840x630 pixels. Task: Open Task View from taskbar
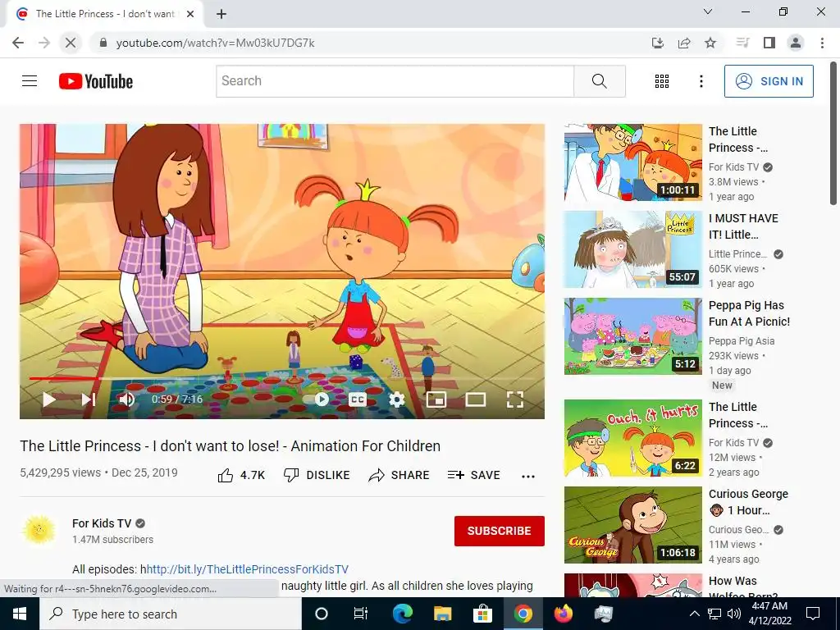pos(361,614)
